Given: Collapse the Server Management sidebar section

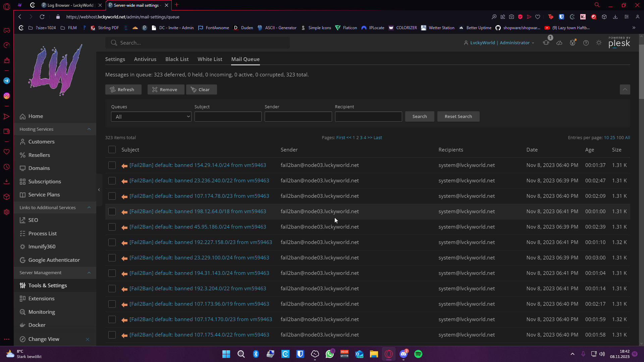Looking at the screenshot, I should point(89,273).
